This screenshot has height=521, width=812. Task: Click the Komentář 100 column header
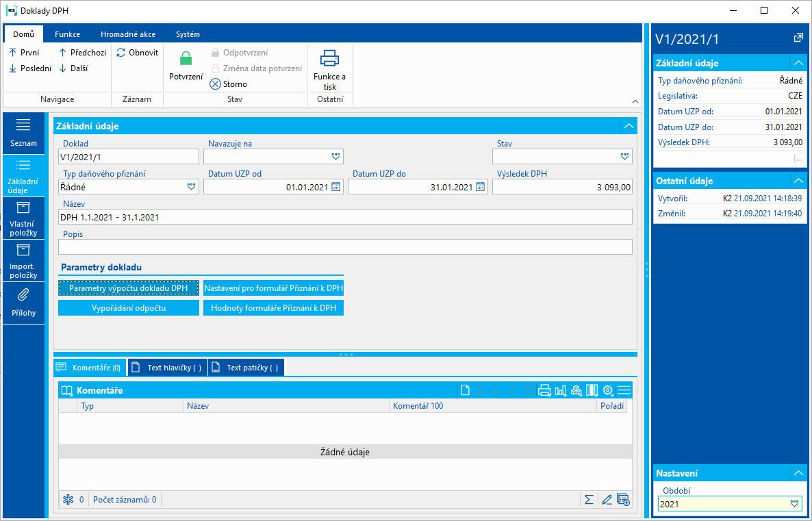coord(492,406)
